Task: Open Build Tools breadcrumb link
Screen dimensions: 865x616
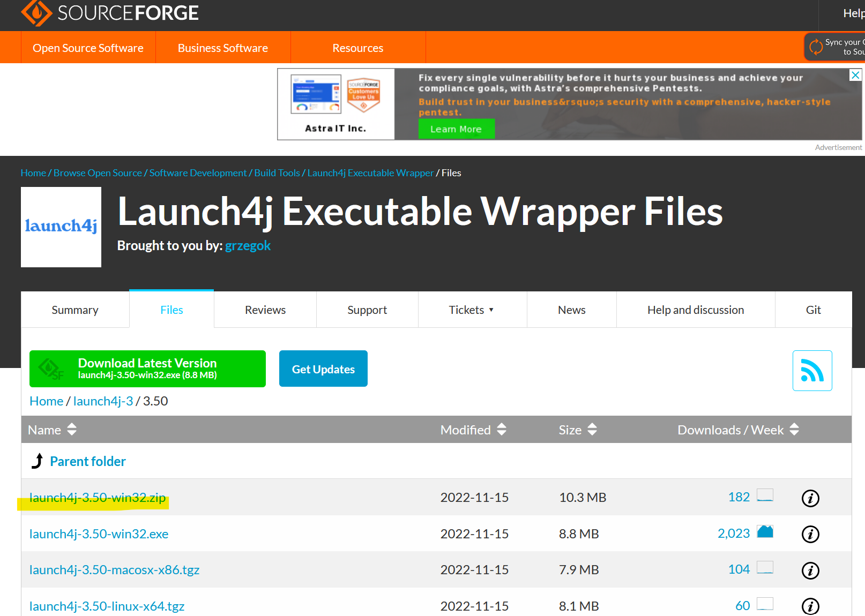Action: tap(277, 172)
